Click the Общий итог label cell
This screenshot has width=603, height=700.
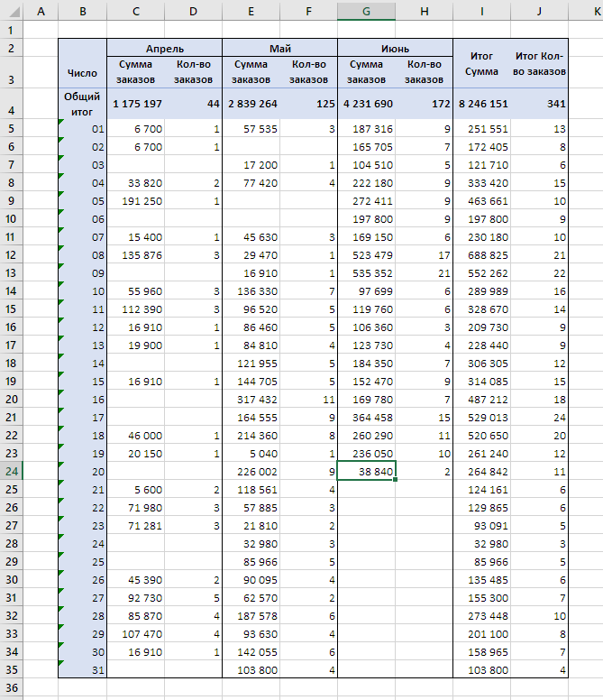[x=83, y=104]
